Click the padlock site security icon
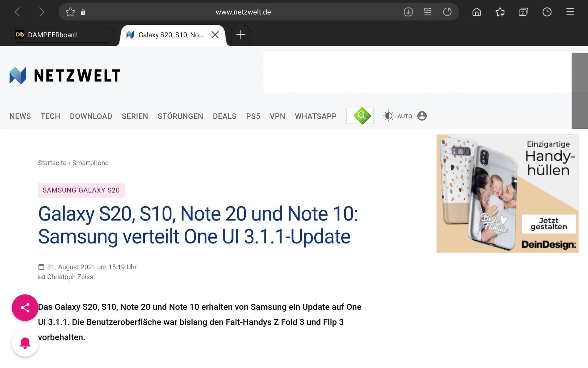 83,12
